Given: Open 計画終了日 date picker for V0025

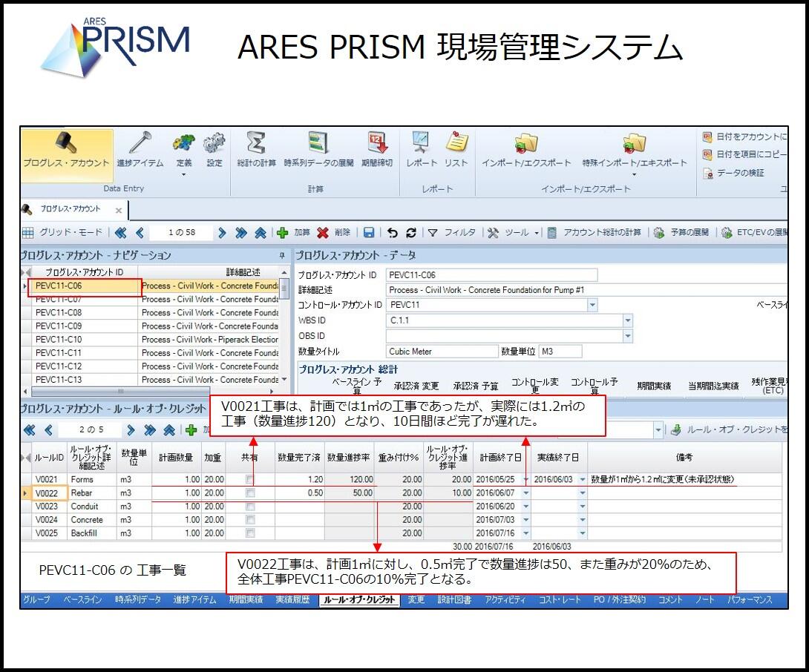Looking at the screenshot, I should point(525,533).
